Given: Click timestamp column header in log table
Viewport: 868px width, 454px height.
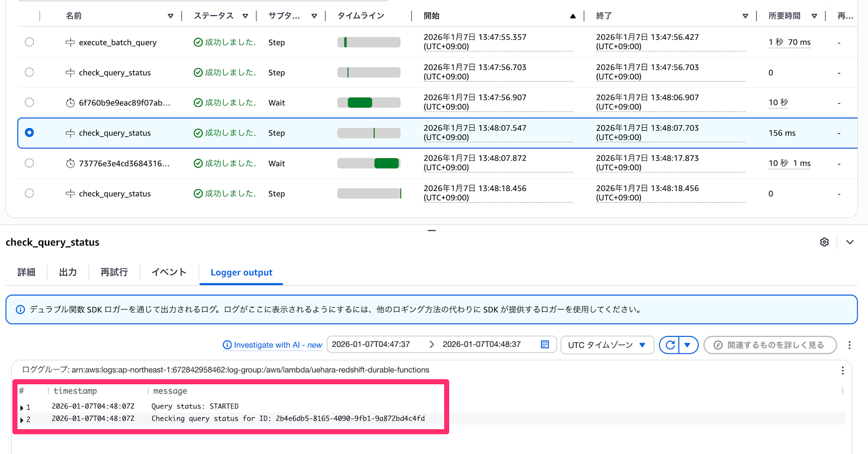Looking at the screenshot, I should coord(75,391).
